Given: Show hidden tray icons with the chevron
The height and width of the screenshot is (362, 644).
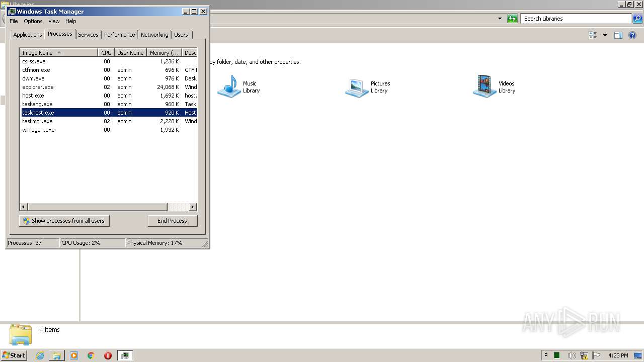Looking at the screenshot, I should [x=546, y=355].
